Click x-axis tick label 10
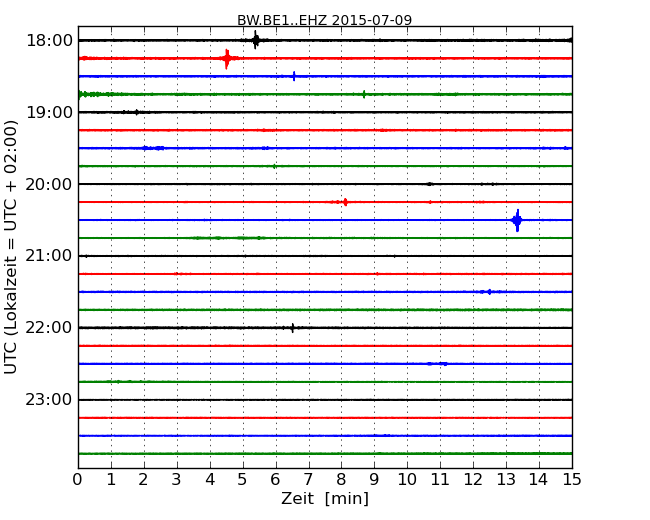This screenshot has height=520, width=650. coord(407,480)
